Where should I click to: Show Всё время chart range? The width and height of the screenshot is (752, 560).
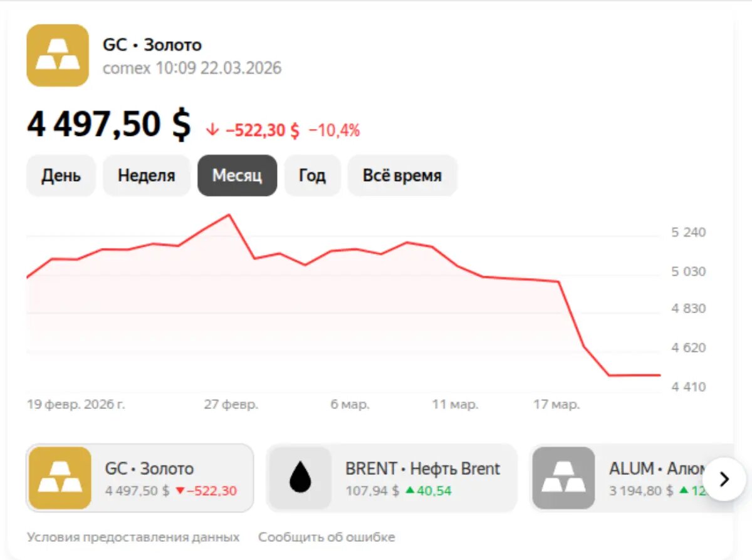(402, 175)
